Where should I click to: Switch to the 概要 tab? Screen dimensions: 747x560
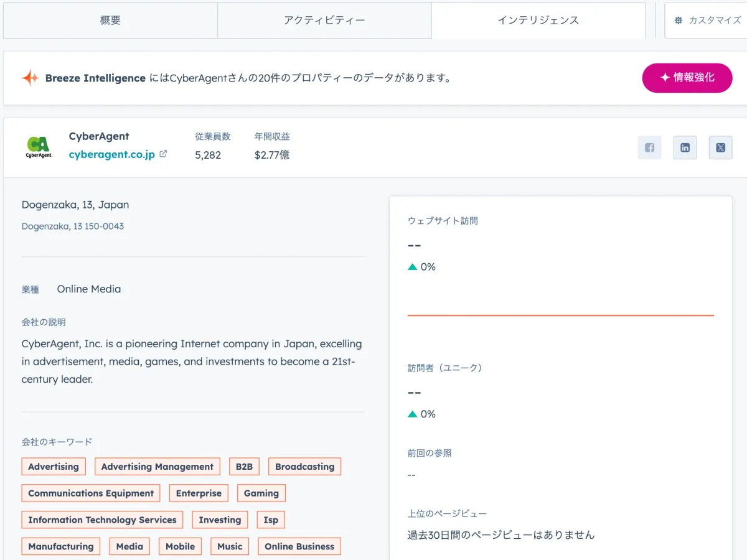pos(110,20)
